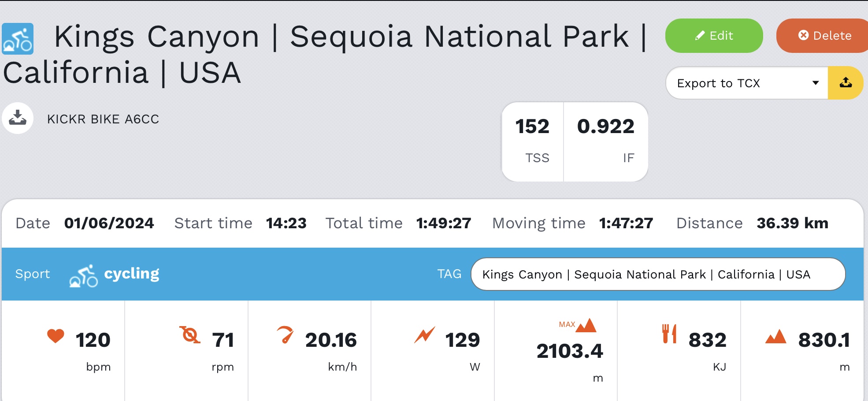Click the dropdown arrow in export selector

pyautogui.click(x=816, y=83)
